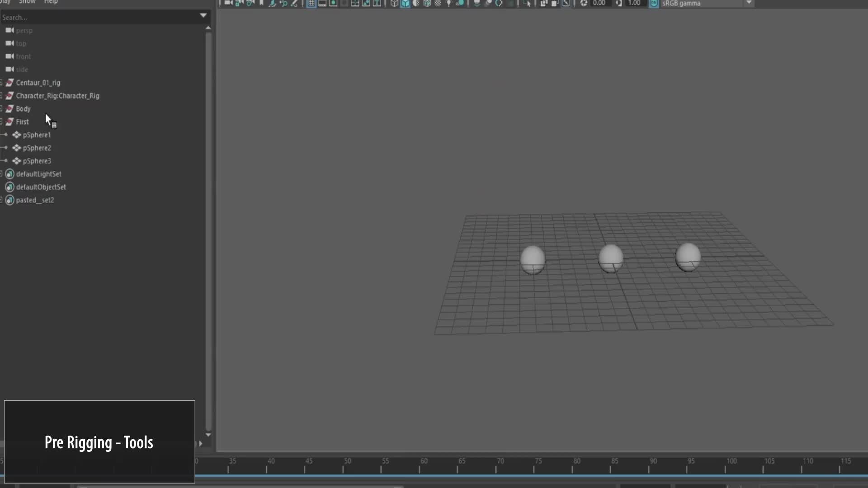Screen dimensions: 868x488
Task: Toggle the Isolate Select icon
Action: tap(527, 3)
